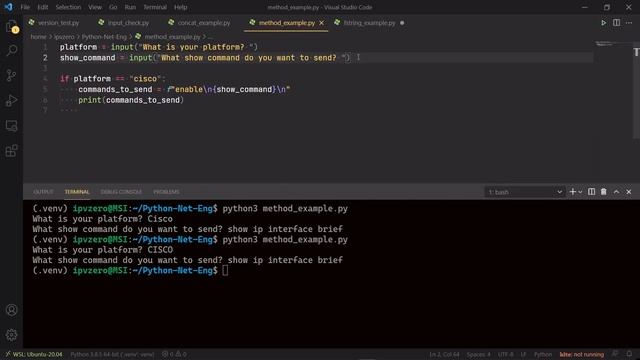This screenshot has height=360, width=640.
Task: Open WSL: Ubuntu-20.04 remote indicator
Action: click(33, 354)
